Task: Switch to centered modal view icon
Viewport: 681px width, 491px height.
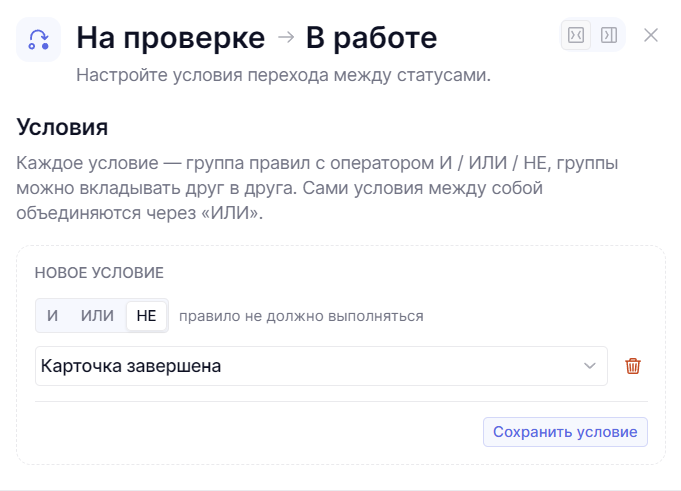Action: click(x=576, y=35)
